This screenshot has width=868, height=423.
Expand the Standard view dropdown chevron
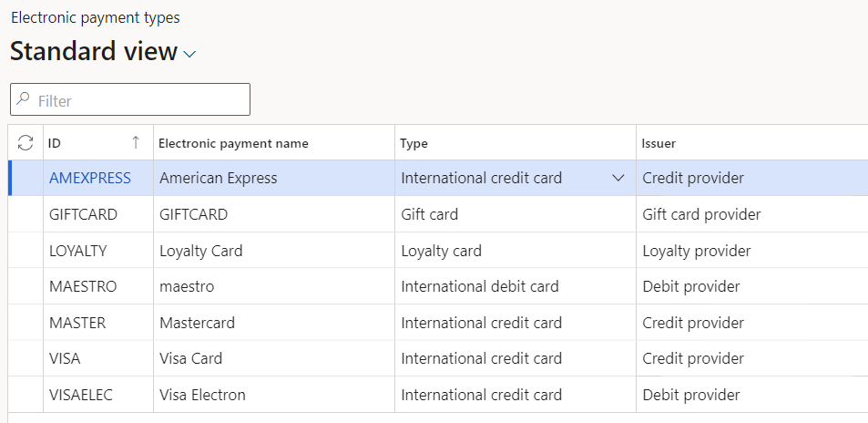tap(189, 55)
